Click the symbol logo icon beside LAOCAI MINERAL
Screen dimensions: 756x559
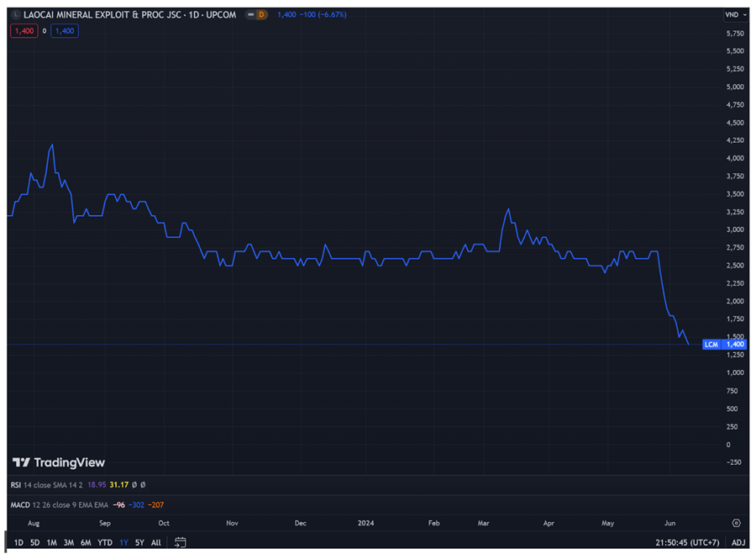(x=15, y=15)
